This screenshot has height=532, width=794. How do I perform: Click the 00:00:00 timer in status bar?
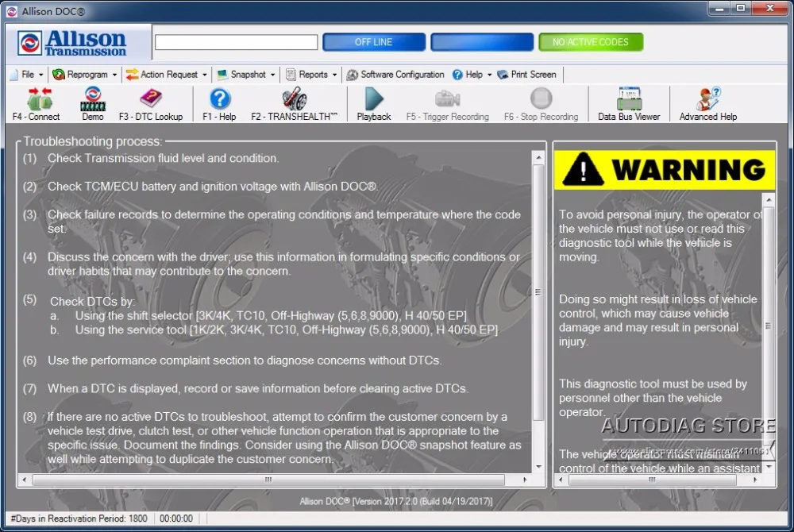[x=176, y=519]
